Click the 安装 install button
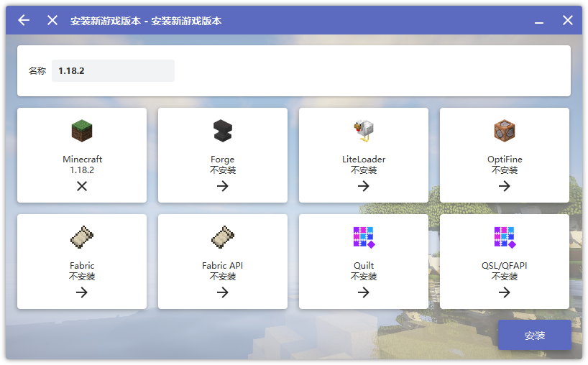Viewport: 588px width, 365px height. pos(534,335)
